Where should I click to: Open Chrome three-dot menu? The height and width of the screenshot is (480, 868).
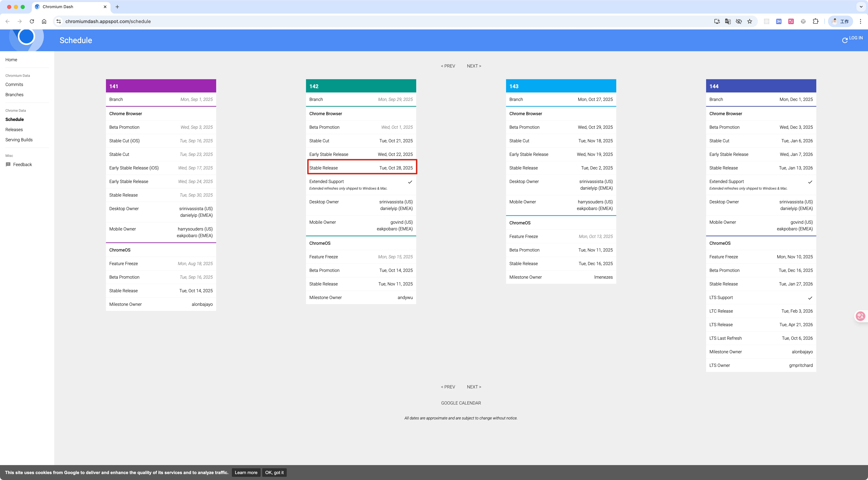[x=860, y=21]
